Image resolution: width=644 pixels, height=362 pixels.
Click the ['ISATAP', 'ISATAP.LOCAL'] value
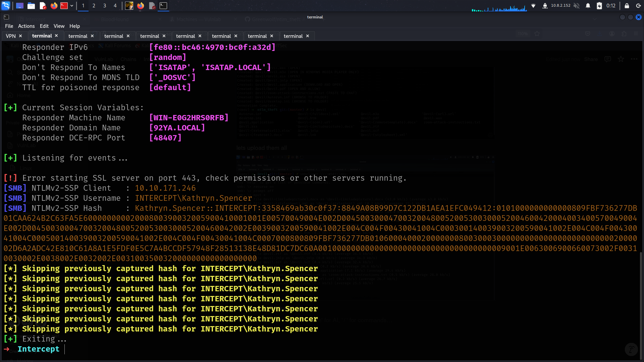tap(210, 67)
